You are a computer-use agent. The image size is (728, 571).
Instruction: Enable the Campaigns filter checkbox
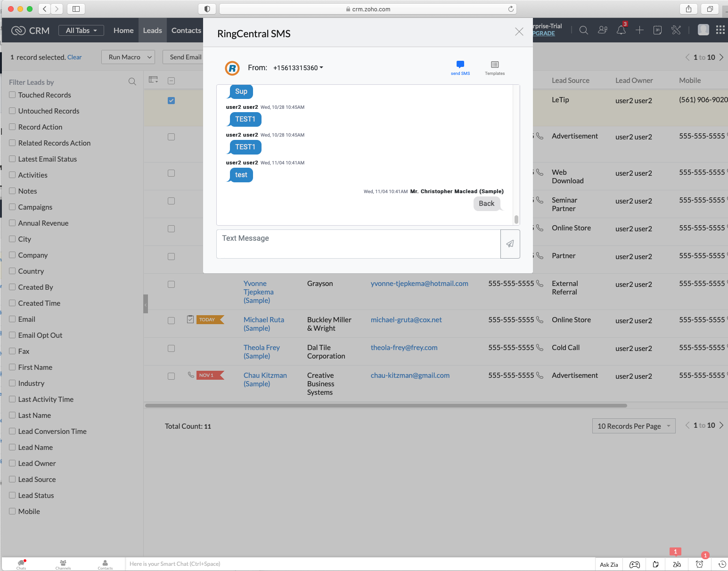12,207
